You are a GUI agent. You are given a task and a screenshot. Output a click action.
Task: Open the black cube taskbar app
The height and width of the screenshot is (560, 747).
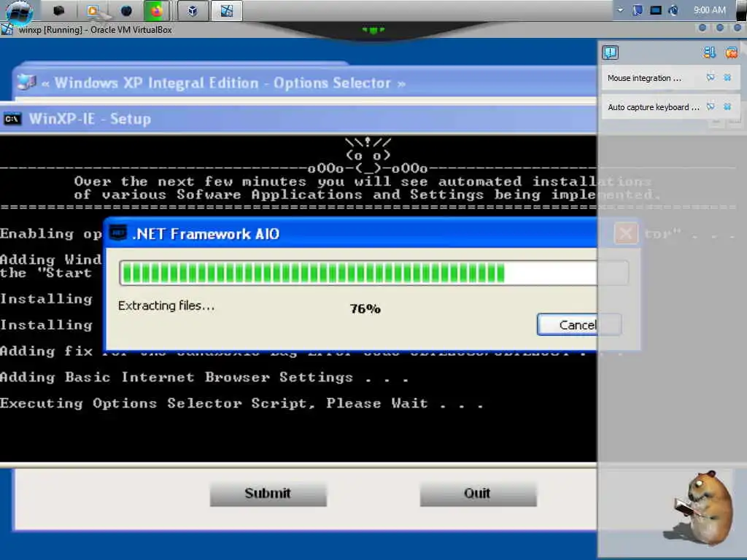[58, 10]
